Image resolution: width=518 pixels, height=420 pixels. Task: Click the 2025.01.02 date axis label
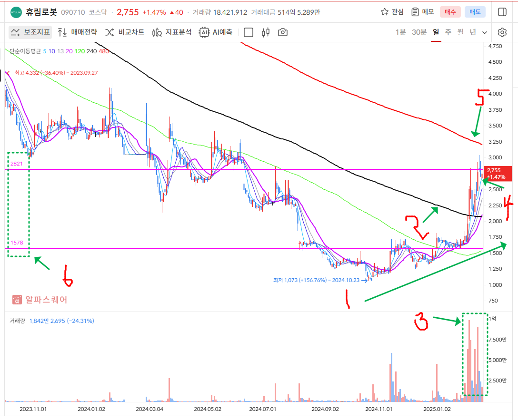437,409
